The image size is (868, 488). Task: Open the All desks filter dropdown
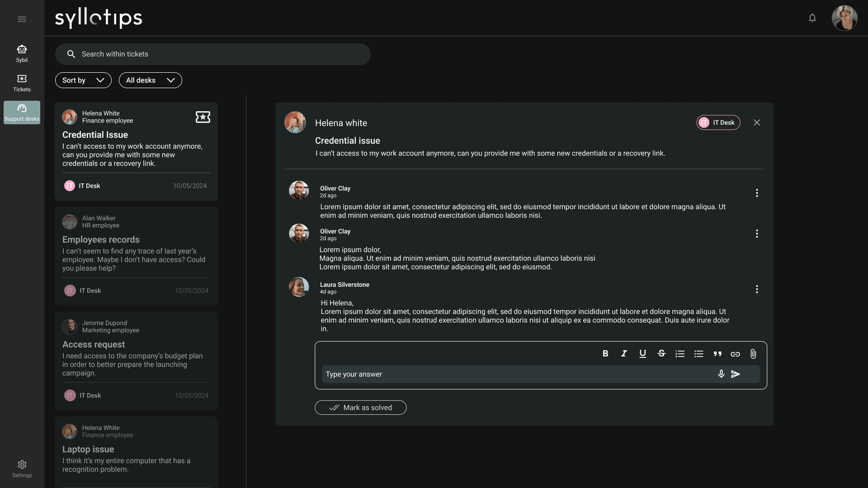pos(150,80)
